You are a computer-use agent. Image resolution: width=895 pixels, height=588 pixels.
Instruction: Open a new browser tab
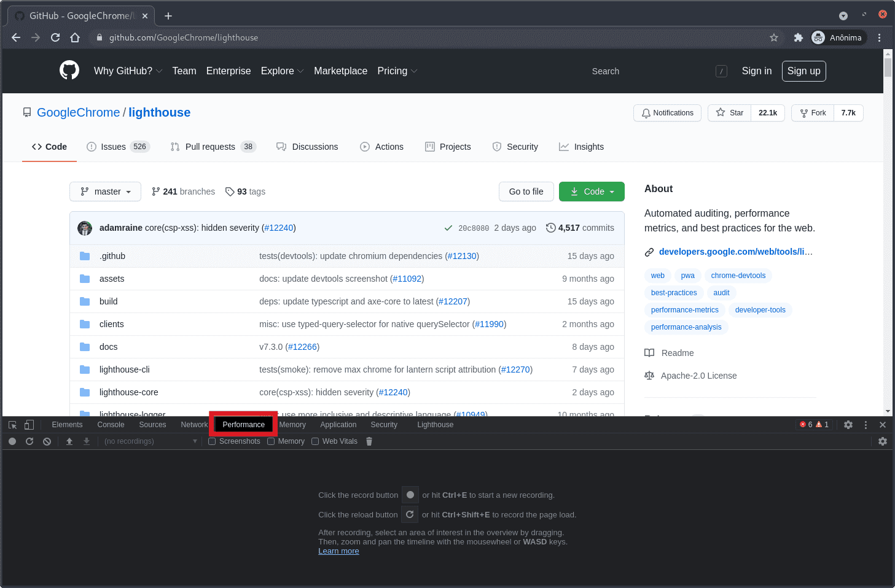(168, 16)
